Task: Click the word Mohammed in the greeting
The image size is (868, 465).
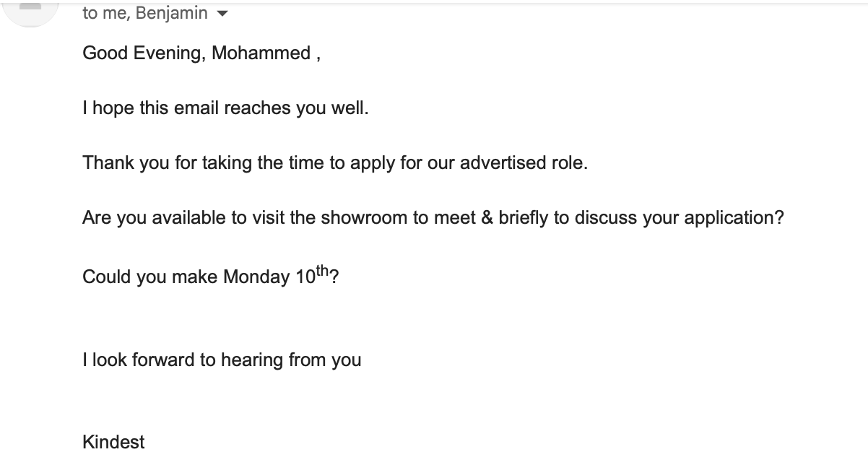Action: click(x=261, y=53)
